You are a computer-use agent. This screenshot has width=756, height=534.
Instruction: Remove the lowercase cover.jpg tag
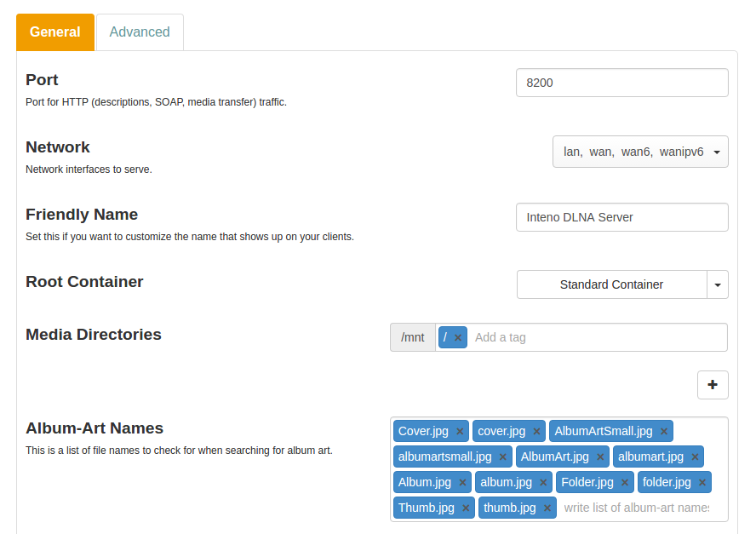click(536, 431)
